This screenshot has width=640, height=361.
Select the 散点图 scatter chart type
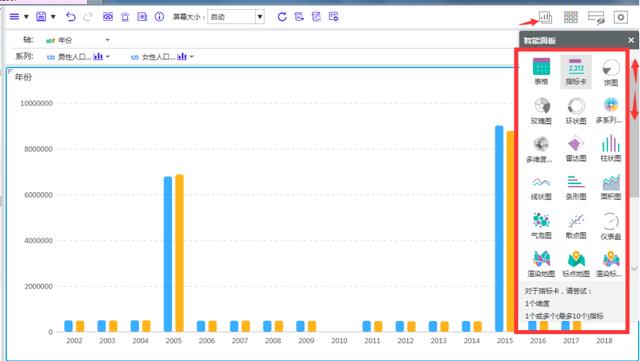coord(576,226)
